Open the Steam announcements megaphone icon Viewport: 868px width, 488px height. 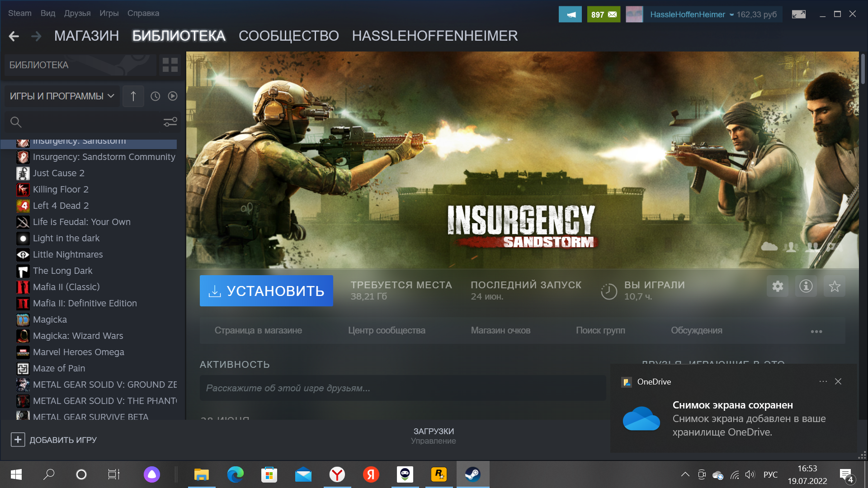(570, 14)
